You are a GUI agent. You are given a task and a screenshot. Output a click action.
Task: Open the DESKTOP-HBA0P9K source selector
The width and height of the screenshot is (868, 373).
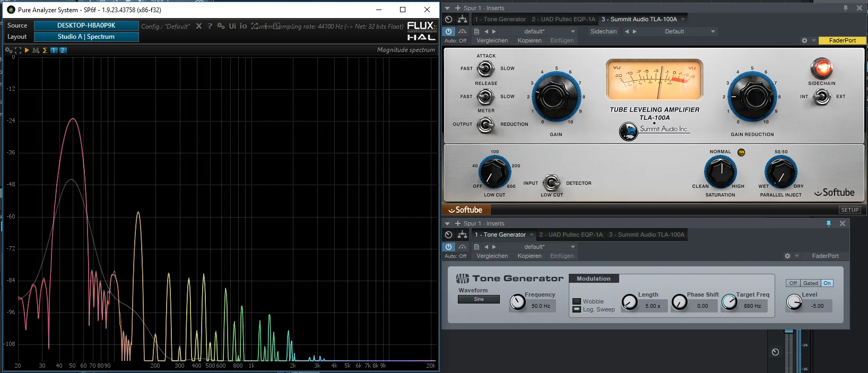coord(86,25)
